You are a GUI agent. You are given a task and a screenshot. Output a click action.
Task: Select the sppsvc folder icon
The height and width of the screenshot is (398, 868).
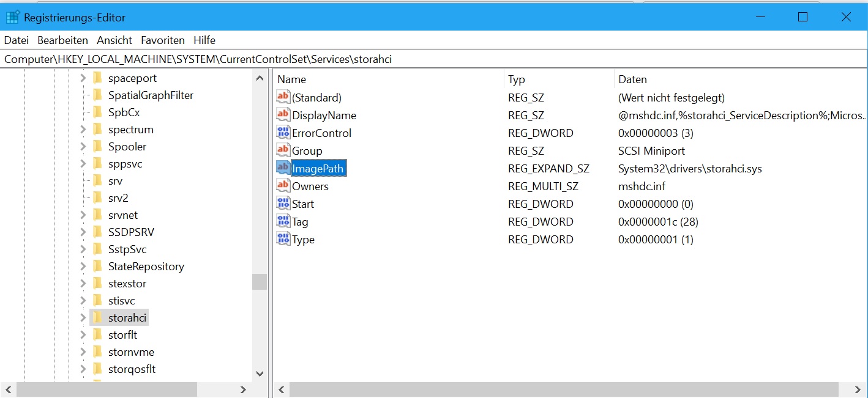[97, 164]
